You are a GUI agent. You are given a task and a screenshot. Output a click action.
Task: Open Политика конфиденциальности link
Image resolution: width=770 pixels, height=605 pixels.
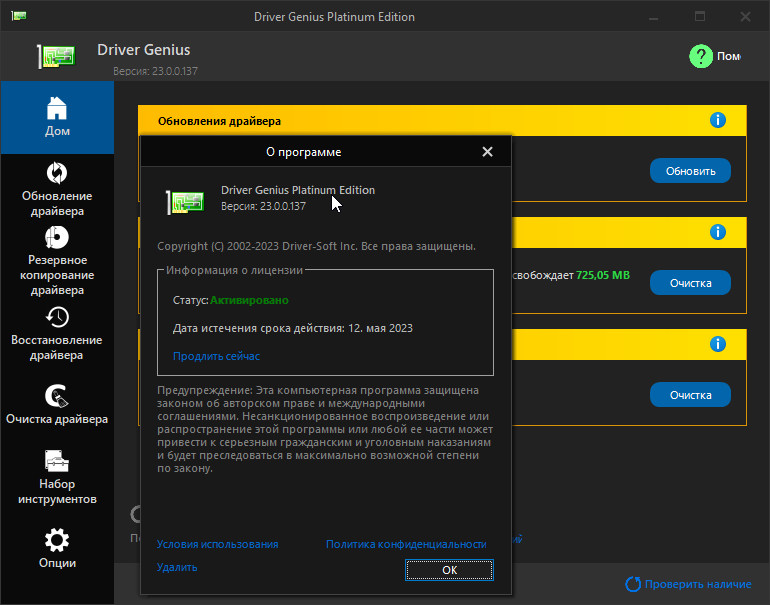[x=406, y=544]
